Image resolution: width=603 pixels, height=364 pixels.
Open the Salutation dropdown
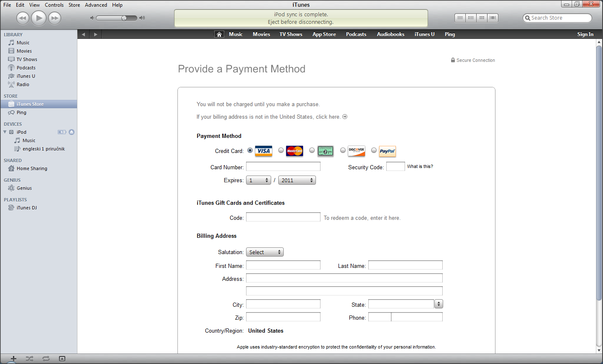pos(265,252)
